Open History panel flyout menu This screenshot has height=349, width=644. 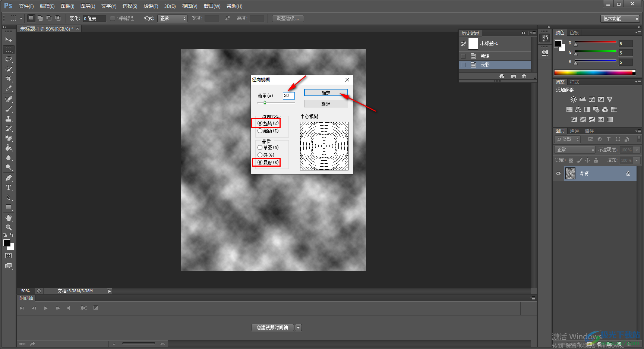click(x=533, y=33)
